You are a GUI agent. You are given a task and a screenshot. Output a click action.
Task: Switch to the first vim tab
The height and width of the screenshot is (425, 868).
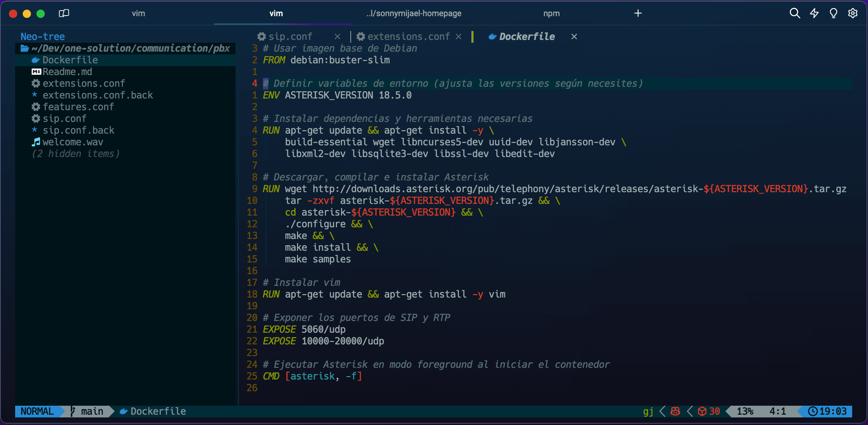(138, 13)
